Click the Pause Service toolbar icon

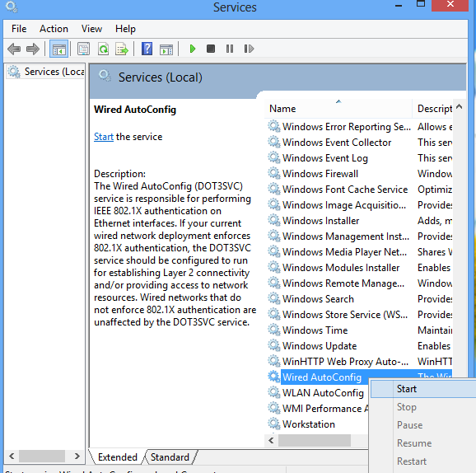pos(230,49)
